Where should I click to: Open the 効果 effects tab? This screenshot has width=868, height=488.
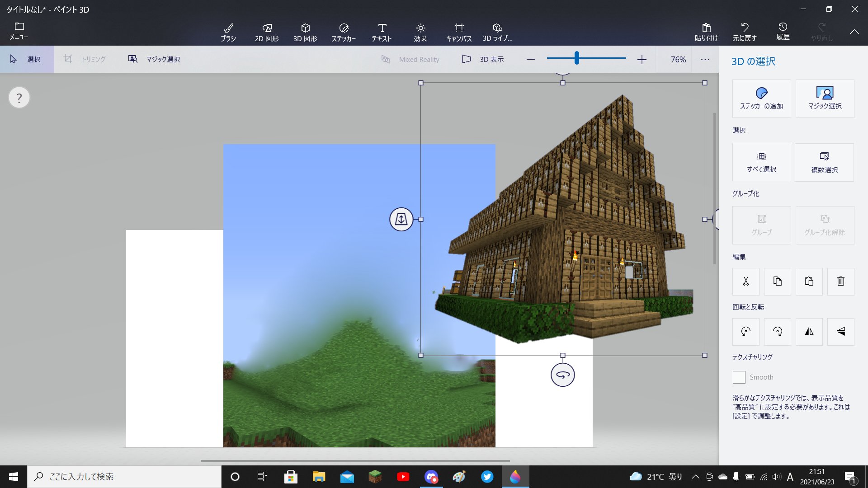click(420, 32)
